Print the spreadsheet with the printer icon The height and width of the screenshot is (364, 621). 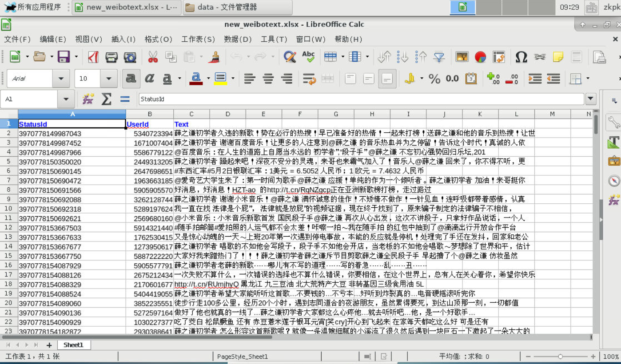[111, 57]
